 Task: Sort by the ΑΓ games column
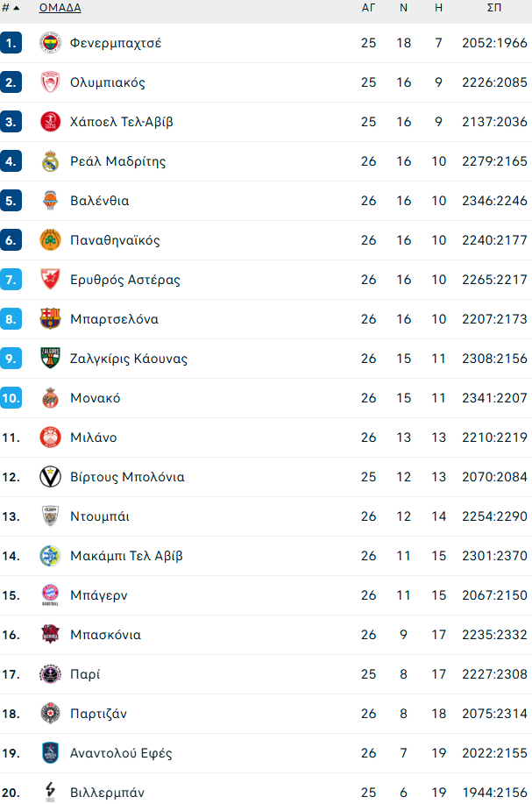coord(368,8)
